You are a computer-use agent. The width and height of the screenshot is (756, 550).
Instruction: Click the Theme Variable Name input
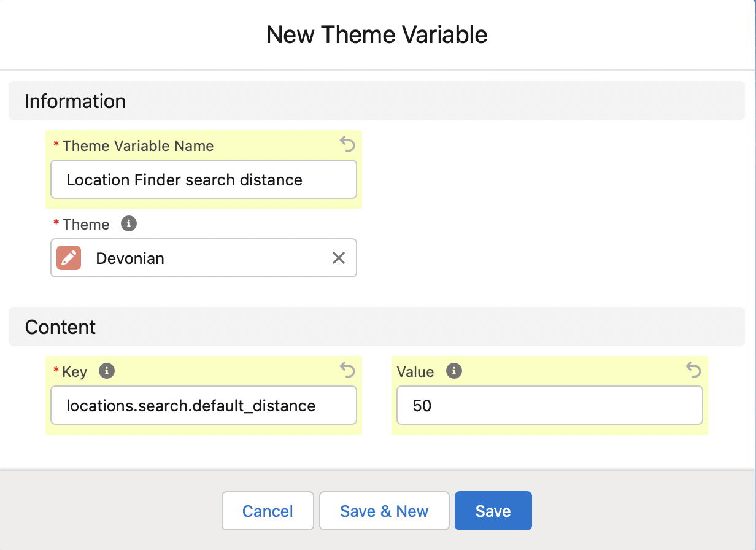203,180
